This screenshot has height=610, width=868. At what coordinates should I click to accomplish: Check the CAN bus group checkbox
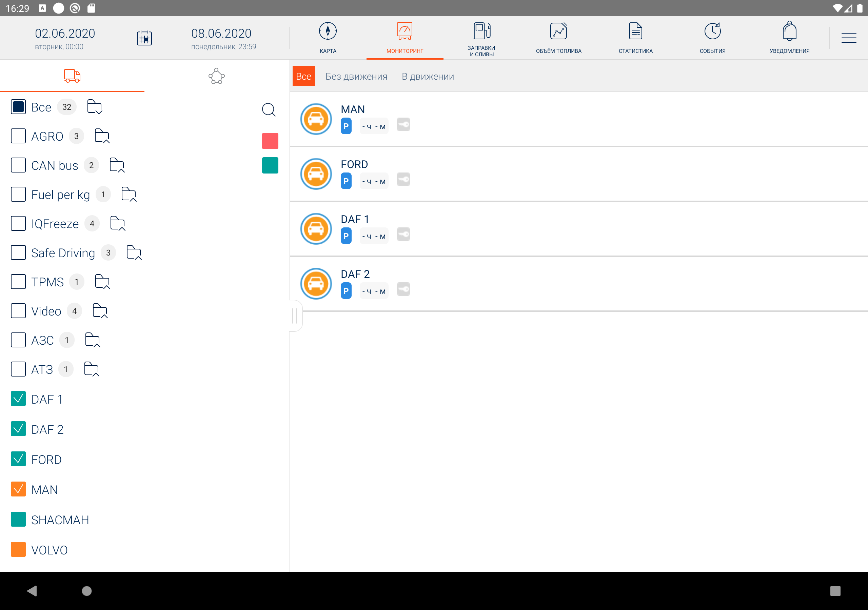coord(18,165)
